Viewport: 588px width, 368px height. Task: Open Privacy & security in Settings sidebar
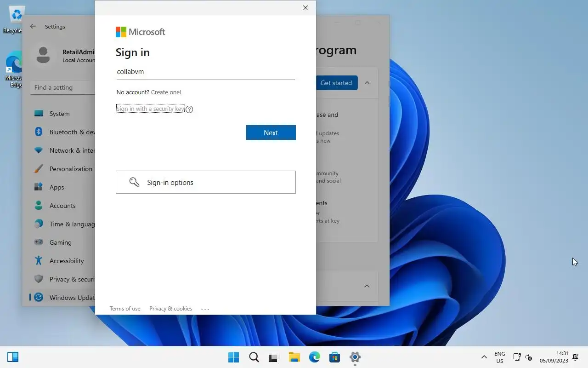click(63, 279)
